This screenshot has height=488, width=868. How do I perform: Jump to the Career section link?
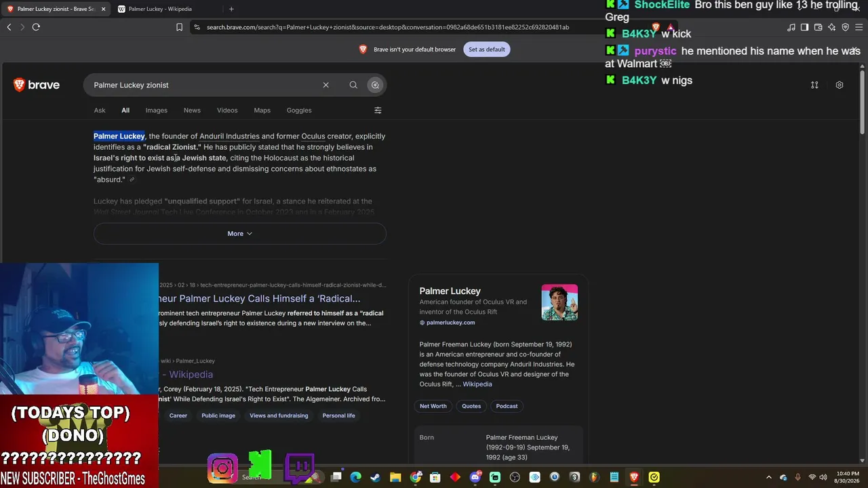(x=178, y=415)
